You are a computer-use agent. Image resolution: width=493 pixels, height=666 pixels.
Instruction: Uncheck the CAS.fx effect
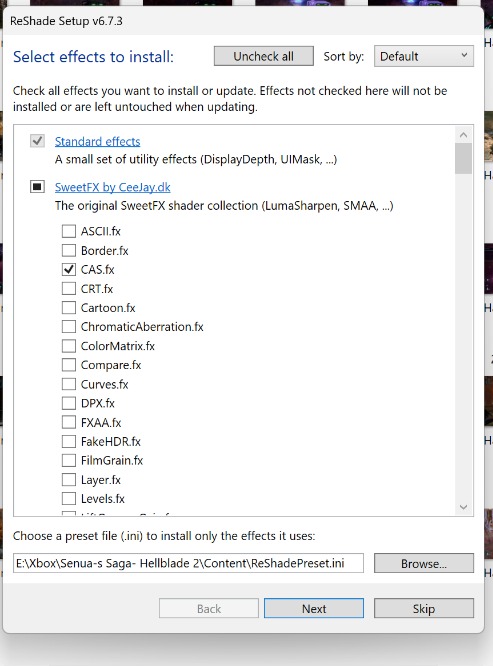pyautogui.click(x=69, y=269)
